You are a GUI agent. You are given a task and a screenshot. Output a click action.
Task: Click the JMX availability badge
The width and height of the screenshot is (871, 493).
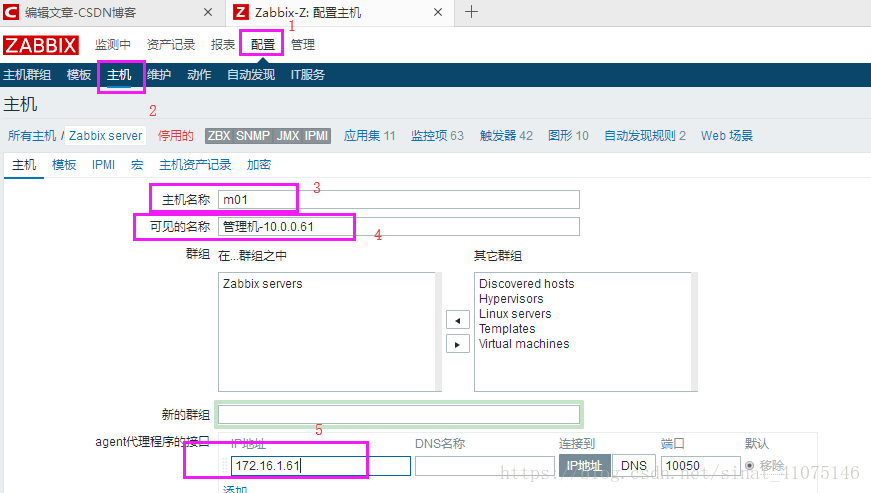(288, 135)
